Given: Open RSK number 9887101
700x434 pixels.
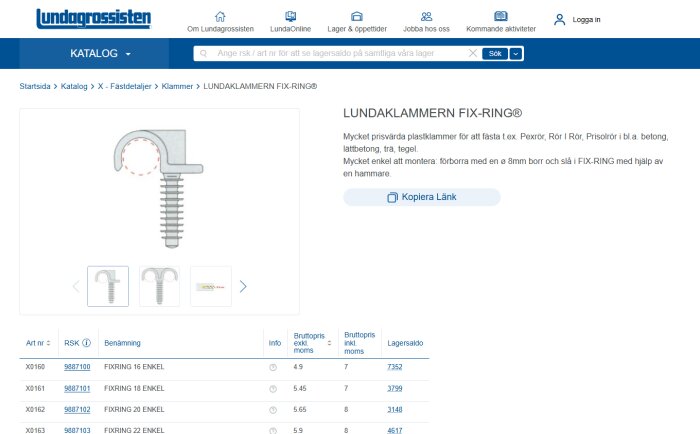Looking at the screenshot, I should tap(77, 388).
